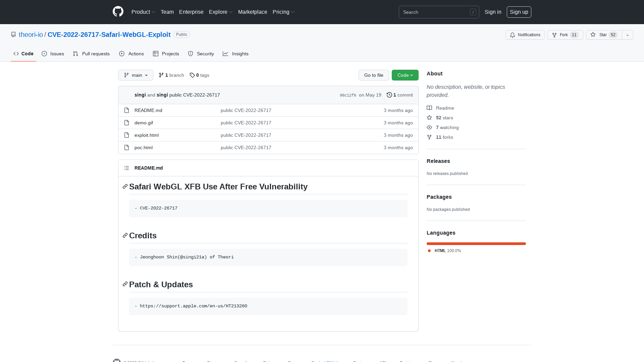
Task: Click the Go to file button
Action: pyautogui.click(x=374, y=75)
